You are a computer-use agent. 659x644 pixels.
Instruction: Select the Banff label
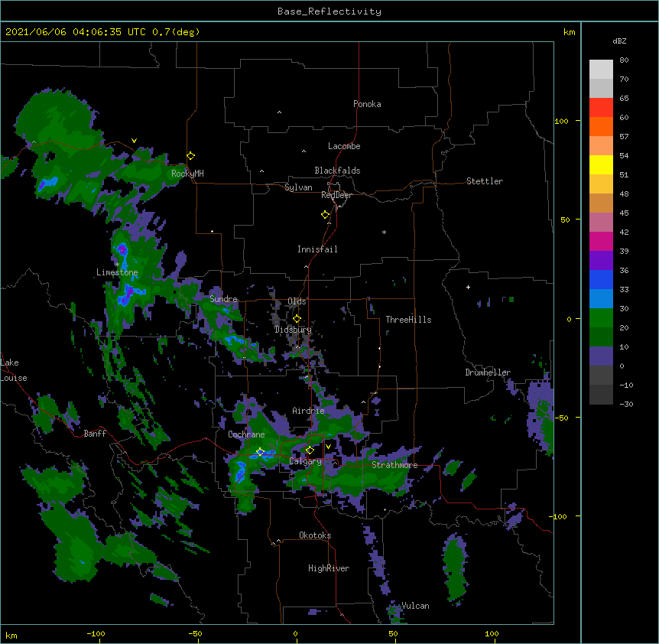(95, 434)
